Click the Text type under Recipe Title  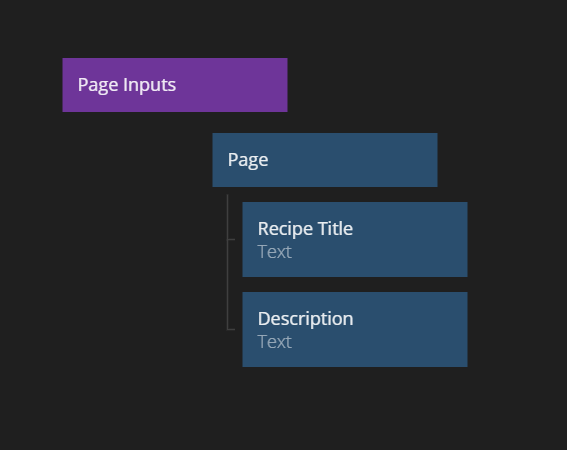click(274, 252)
